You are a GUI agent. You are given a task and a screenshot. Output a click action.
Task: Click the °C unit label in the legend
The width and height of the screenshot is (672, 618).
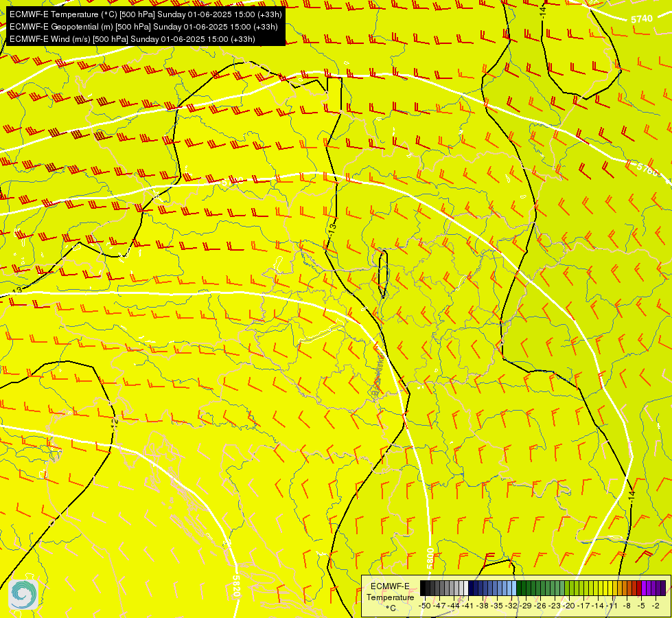coord(391,608)
